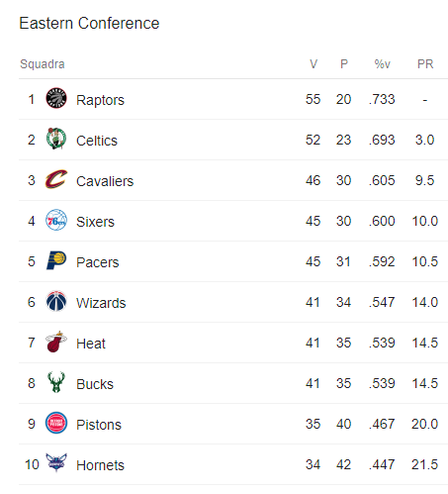
Task: Click the Celtics team logo
Action: 56,139
